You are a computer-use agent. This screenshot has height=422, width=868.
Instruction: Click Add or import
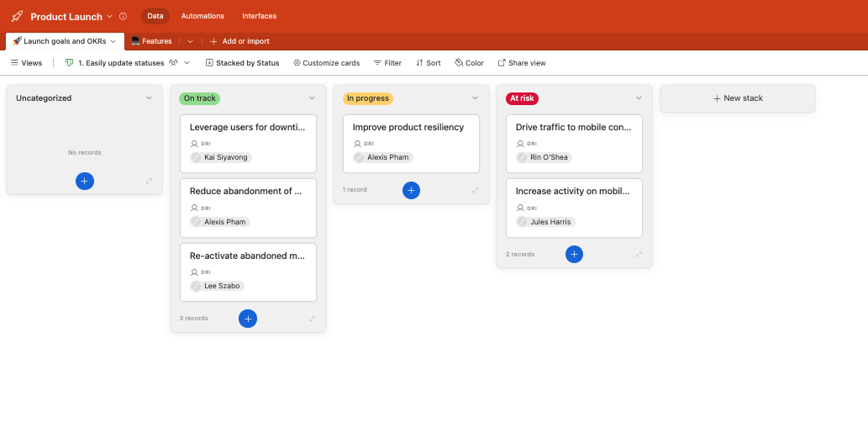click(239, 41)
